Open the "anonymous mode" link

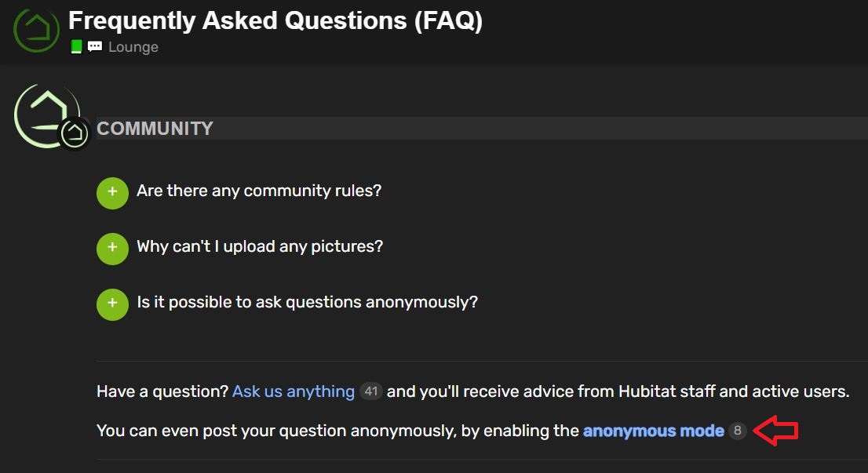653,431
